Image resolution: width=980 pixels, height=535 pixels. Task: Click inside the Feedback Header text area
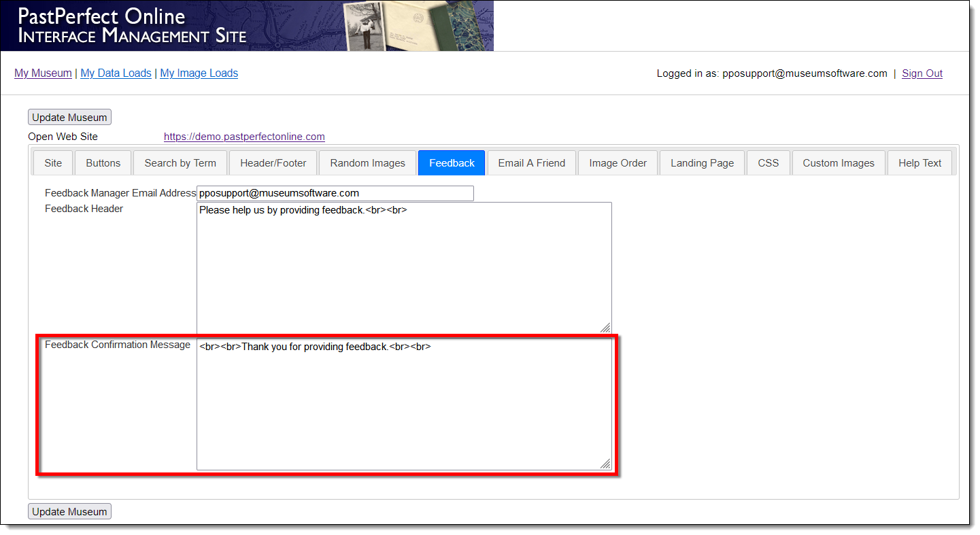(404, 268)
